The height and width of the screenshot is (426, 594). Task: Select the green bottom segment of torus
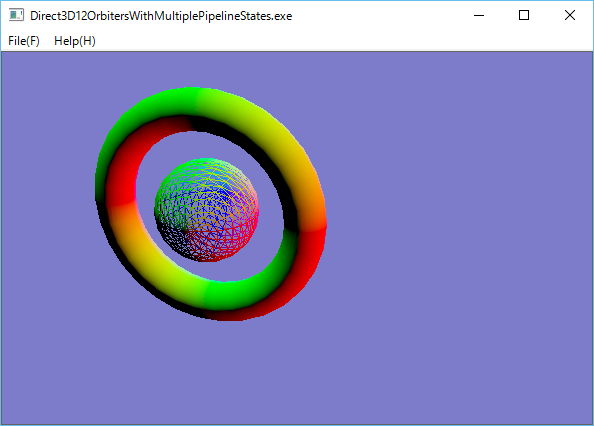239,292
